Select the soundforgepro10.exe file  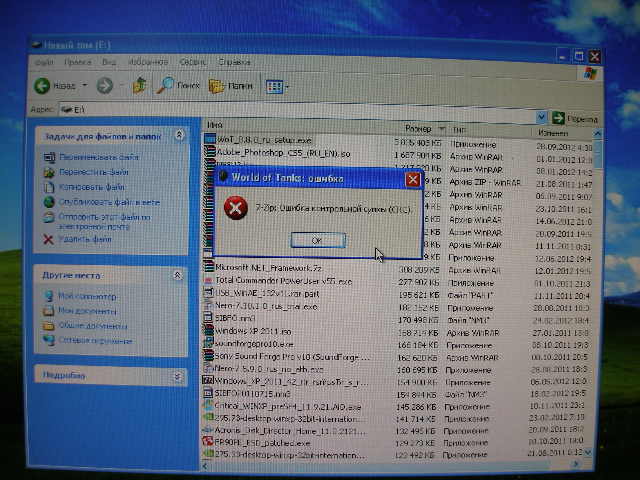click(x=254, y=344)
